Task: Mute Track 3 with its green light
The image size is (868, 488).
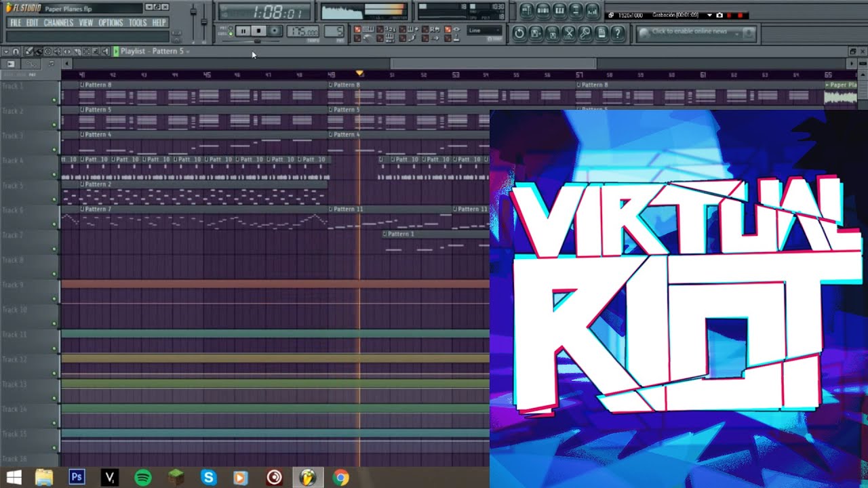Action: (54, 149)
